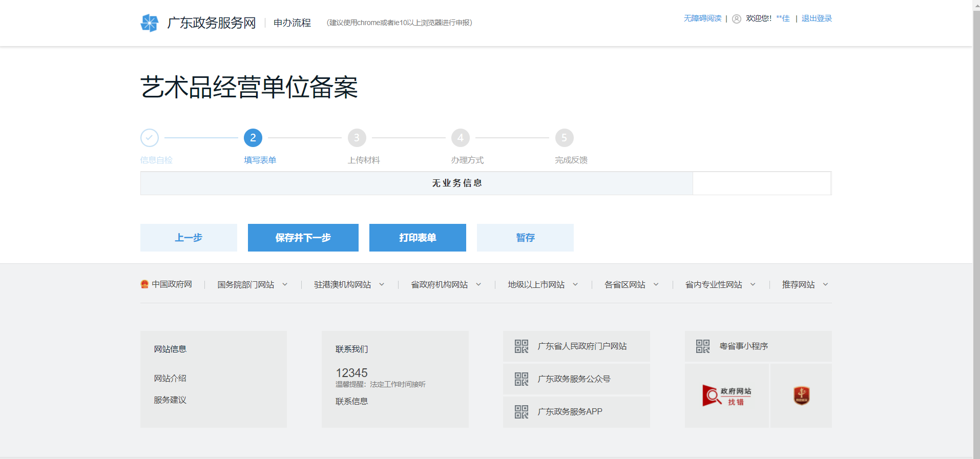Click the 退出登录 link
Image resolution: width=980 pixels, height=459 pixels.
pos(817,18)
